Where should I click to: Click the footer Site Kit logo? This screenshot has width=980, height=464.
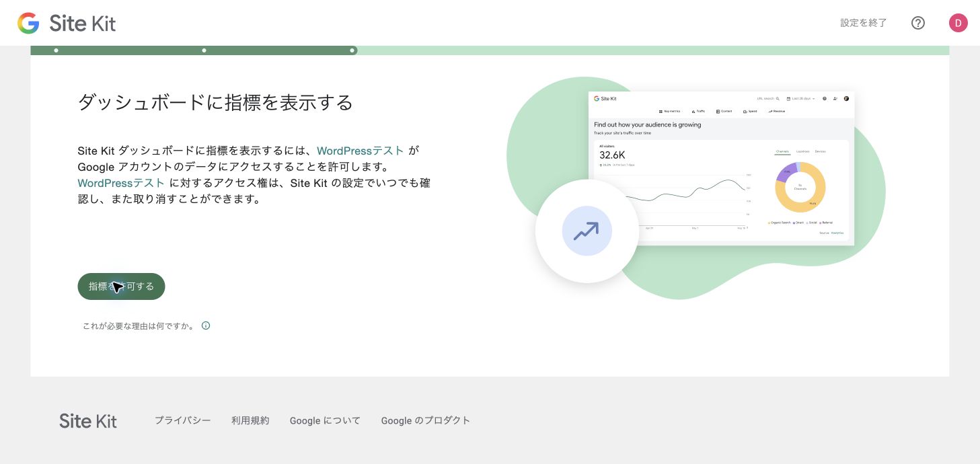click(x=88, y=421)
